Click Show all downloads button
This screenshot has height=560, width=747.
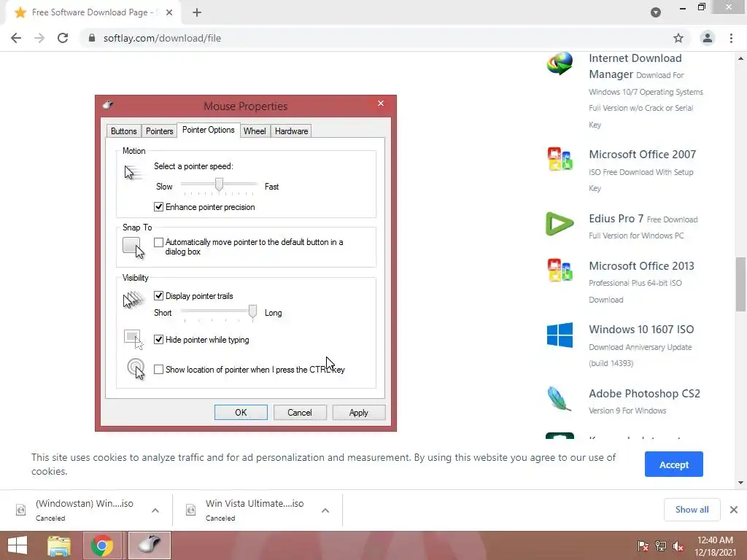pyautogui.click(x=692, y=510)
